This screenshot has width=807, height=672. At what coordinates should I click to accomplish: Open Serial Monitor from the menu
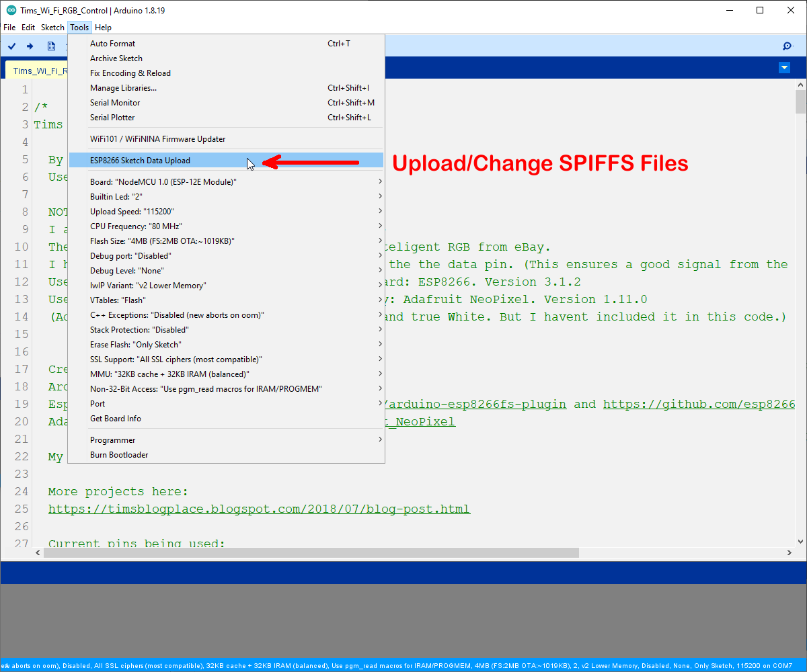coord(226,103)
